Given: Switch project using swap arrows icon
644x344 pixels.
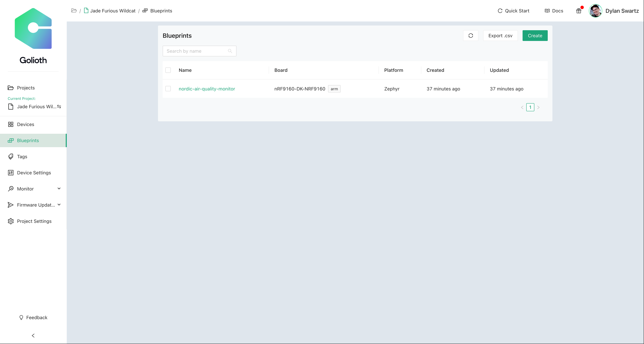Looking at the screenshot, I should click(59, 107).
